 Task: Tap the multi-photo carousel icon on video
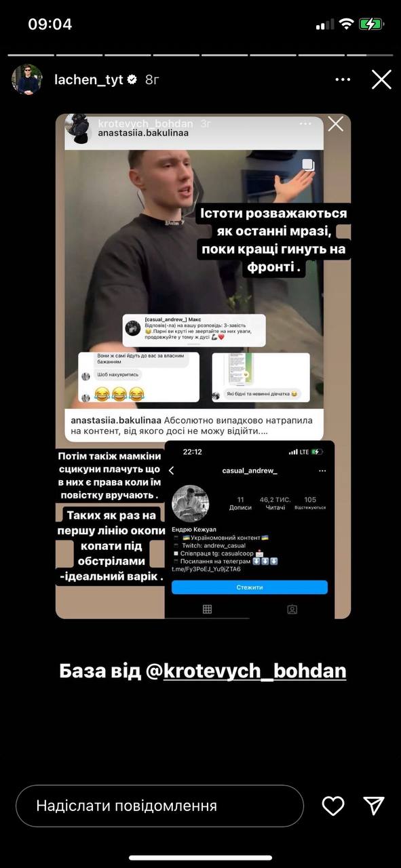308,164
